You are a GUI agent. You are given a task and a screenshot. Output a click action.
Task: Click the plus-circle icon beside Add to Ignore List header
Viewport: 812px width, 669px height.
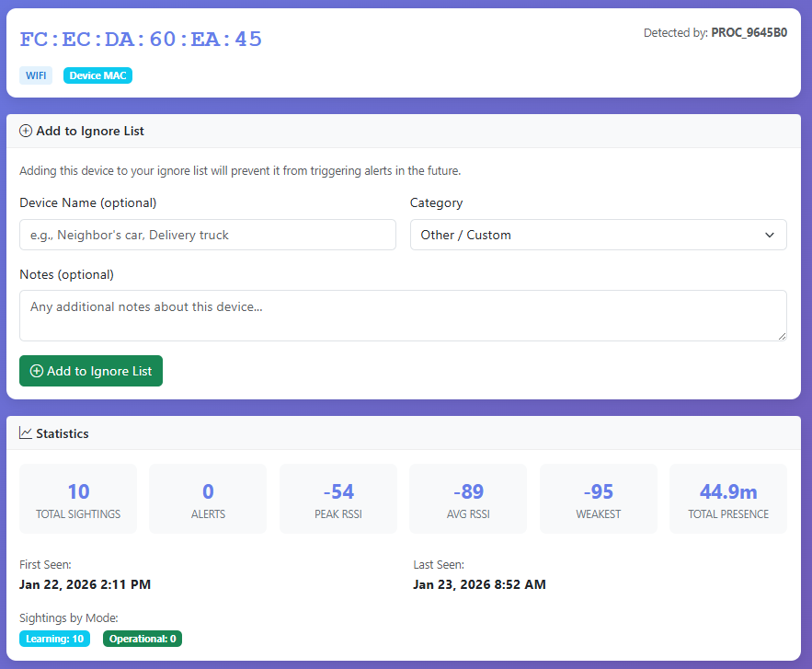pyautogui.click(x=26, y=131)
